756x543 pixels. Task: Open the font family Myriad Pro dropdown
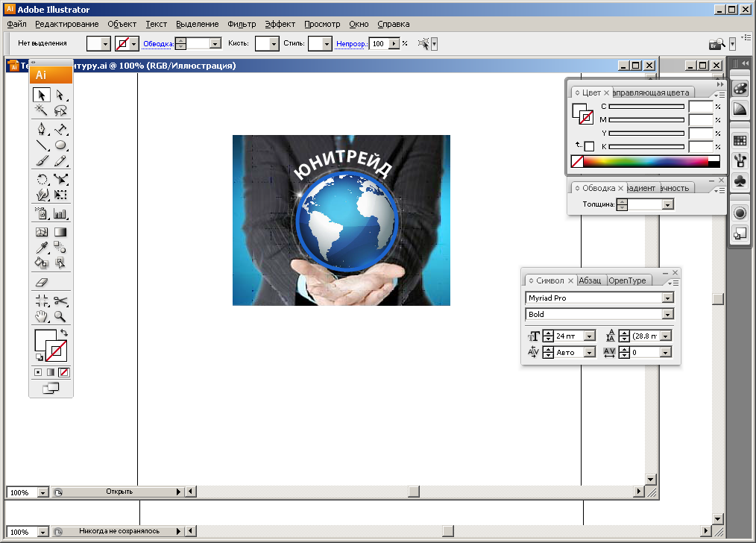[x=667, y=298]
